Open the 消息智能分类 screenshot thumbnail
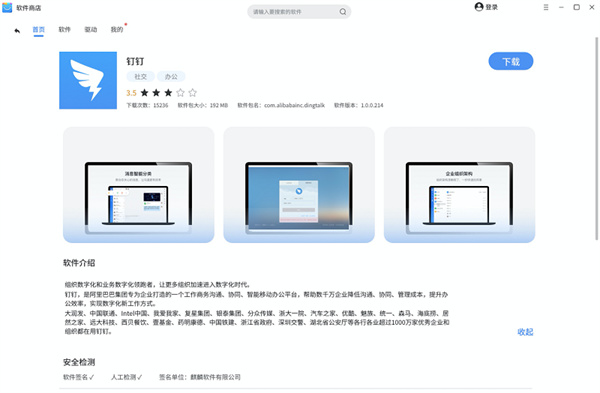This screenshot has width=600, height=393. pos(139,185)
